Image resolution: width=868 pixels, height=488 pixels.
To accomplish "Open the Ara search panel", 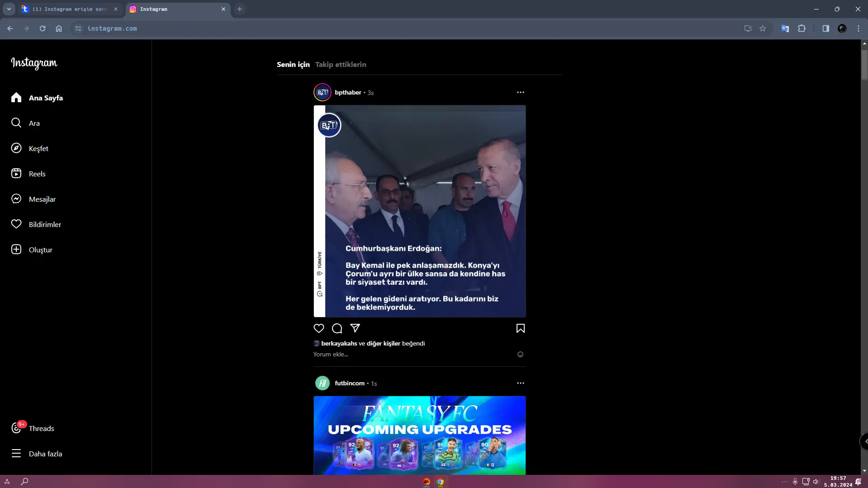I will coord(25,123).
